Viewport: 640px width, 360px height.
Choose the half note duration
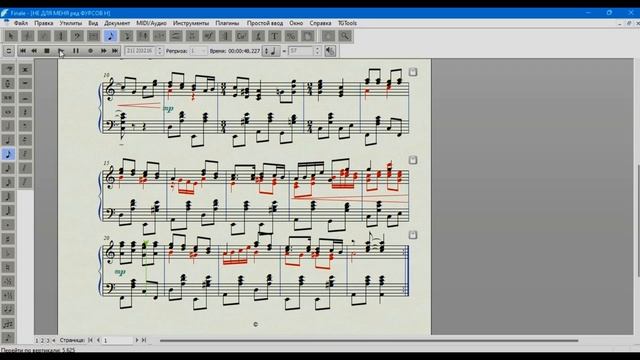tap(8, 126)
